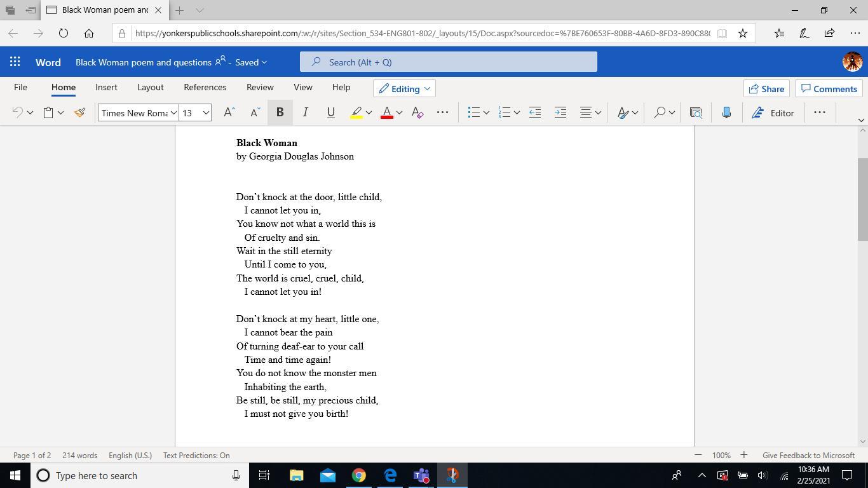868x488 pixels.
Task: Expand the paste options dropdown
Action: click(x=60, y=112)
